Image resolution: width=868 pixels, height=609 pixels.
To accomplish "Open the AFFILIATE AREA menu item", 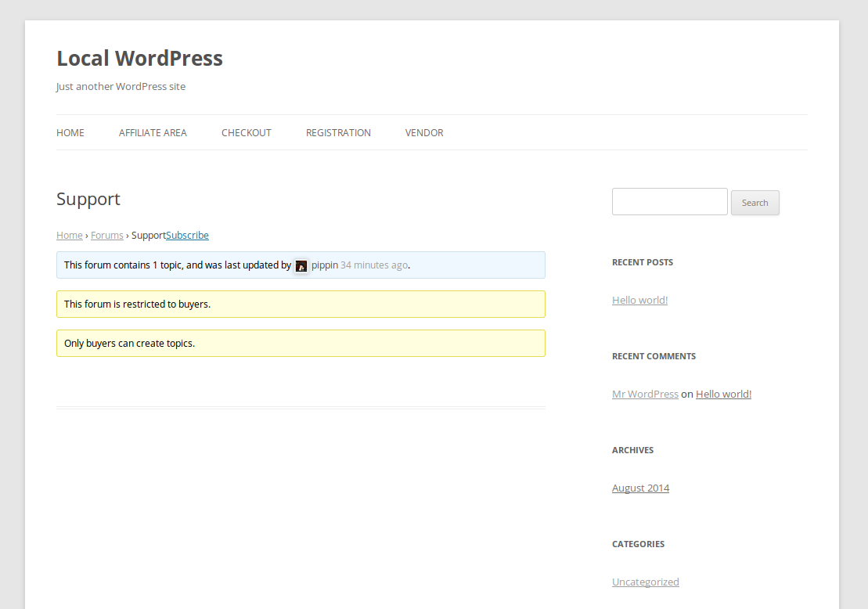I will [153, 133].
